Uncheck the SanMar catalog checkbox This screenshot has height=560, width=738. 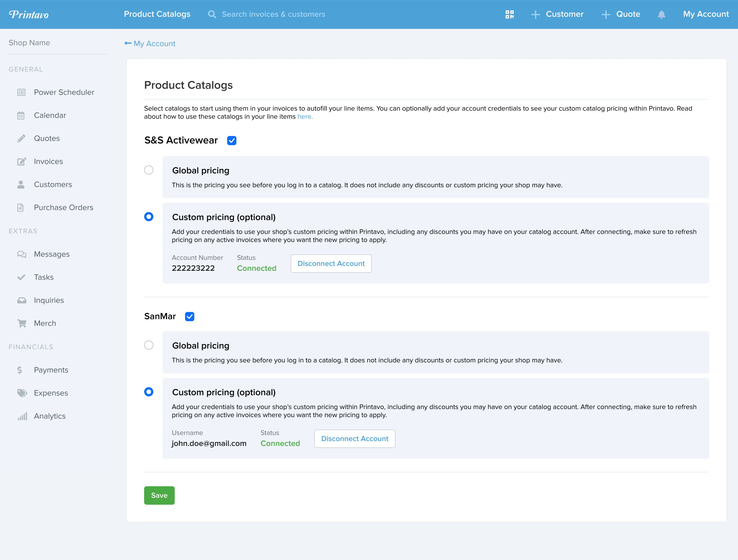[189, 316]
